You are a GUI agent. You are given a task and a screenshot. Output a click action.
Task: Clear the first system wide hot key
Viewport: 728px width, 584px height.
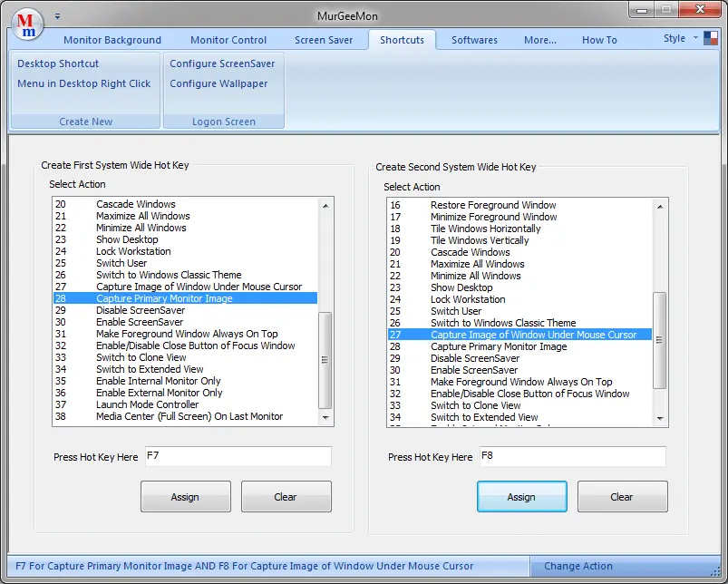tap(286, 497)
